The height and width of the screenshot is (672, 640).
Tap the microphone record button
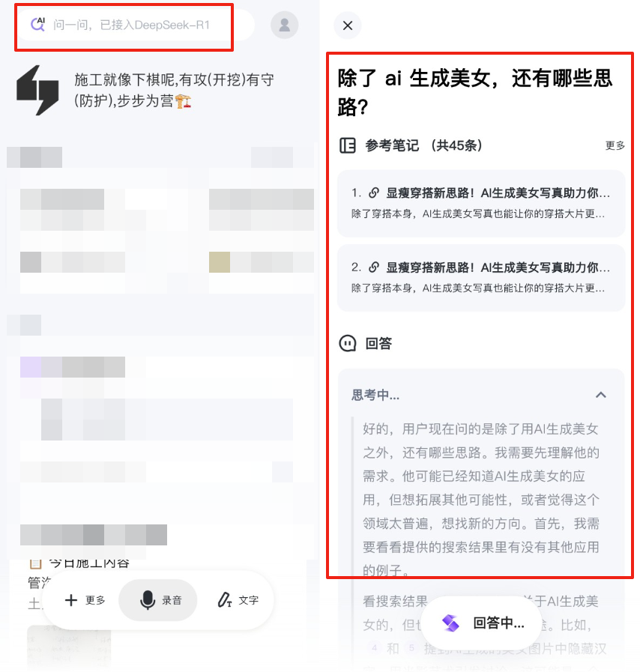tap(148, 599)
